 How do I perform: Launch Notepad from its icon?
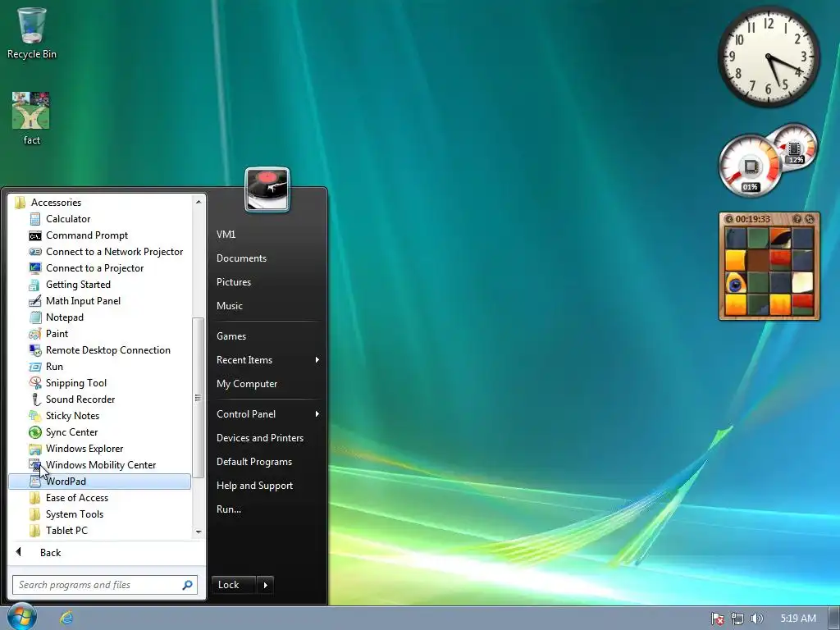35,317
